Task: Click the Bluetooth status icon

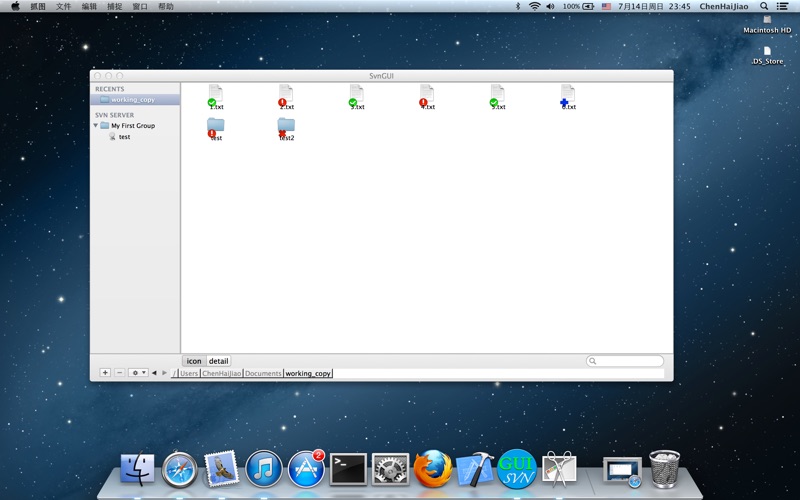Action: tap(517, 6)
